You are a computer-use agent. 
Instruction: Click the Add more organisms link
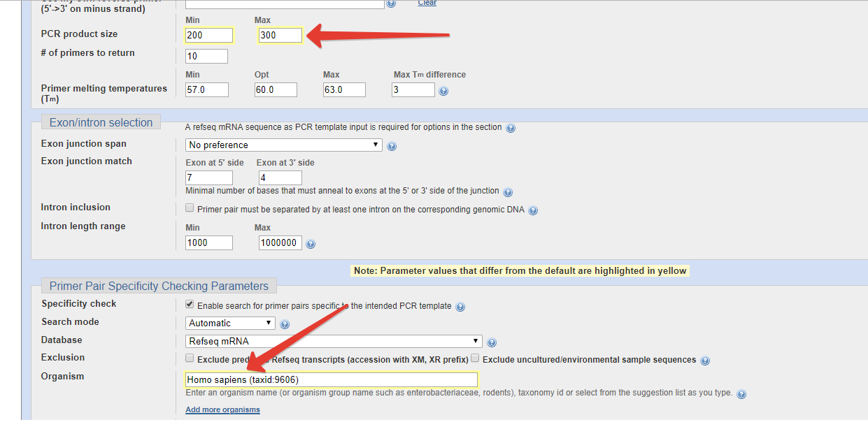[x=222, y=410]
